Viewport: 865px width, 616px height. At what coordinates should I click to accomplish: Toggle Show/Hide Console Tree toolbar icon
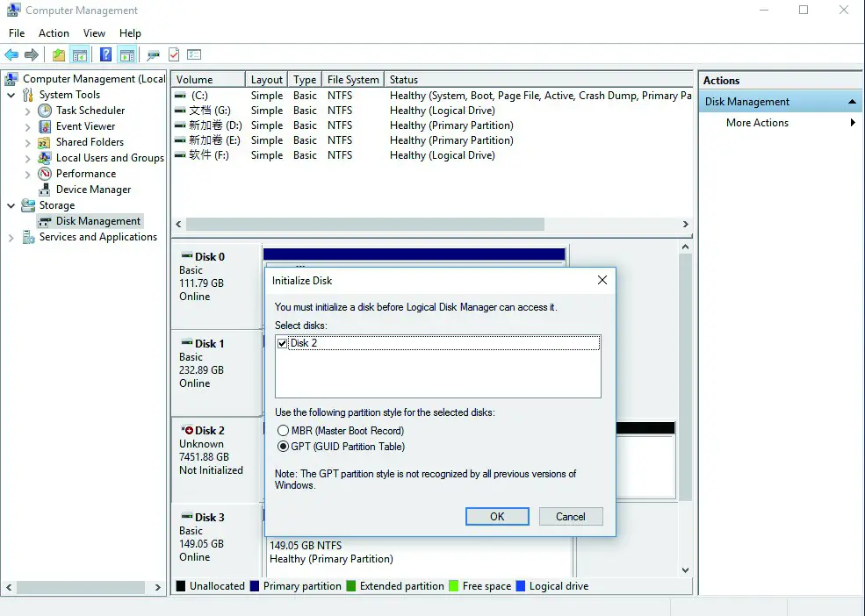click(80, 54)
